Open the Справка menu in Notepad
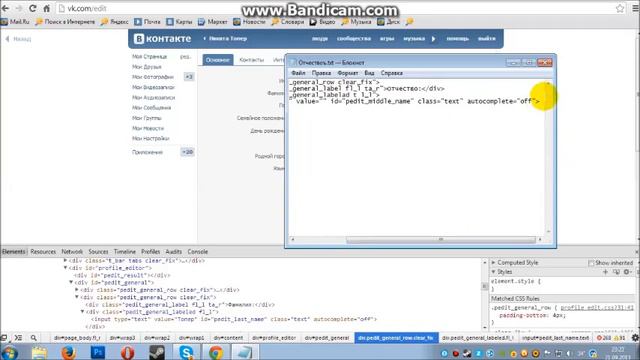This screenshot has width=640, height=360. point(391,73)
